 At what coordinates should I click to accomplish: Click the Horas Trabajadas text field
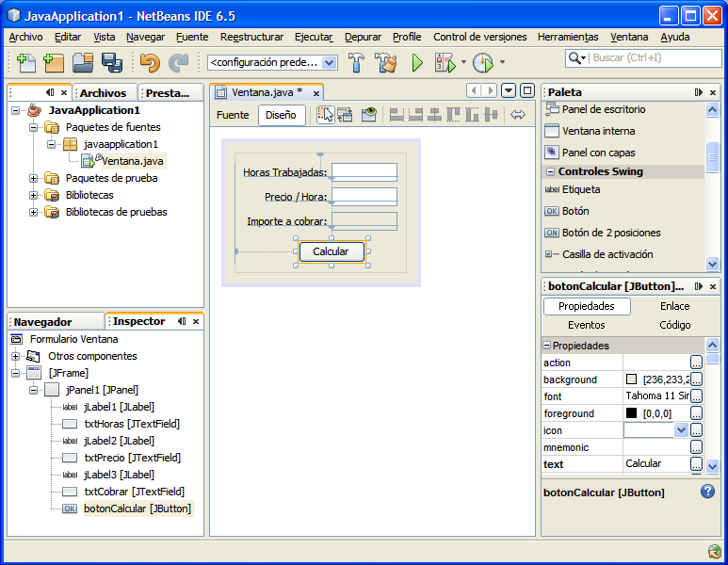[x=364, y=171]
